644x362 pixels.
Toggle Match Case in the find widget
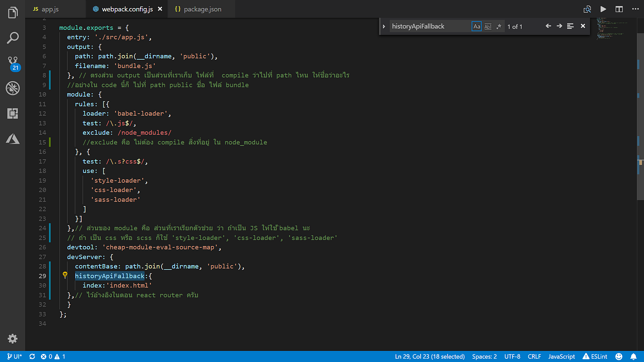tap(477, 26)
